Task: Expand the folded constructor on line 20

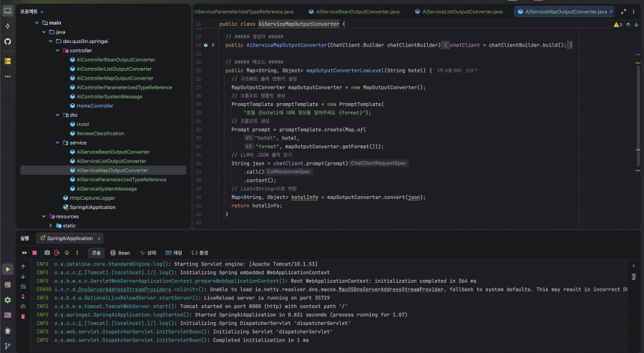Action: click(x=214, y=45)
